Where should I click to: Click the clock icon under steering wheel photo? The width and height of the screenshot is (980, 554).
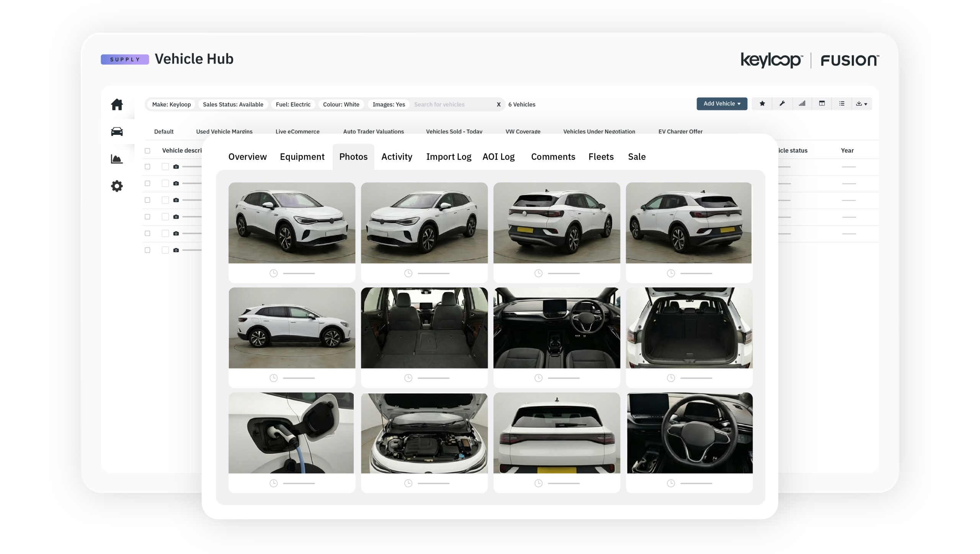click(671, 484)
